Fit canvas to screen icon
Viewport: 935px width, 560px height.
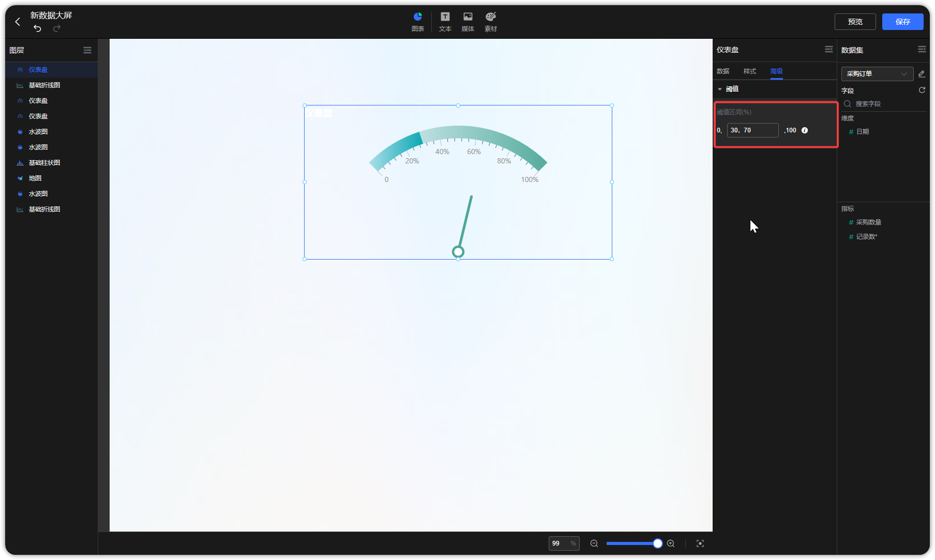click(700, 543)
